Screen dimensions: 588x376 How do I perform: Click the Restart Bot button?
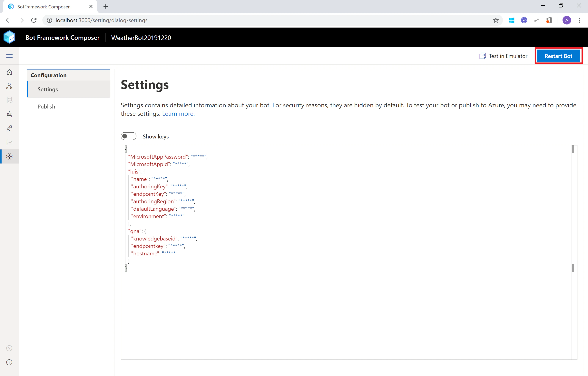[558, 56]
